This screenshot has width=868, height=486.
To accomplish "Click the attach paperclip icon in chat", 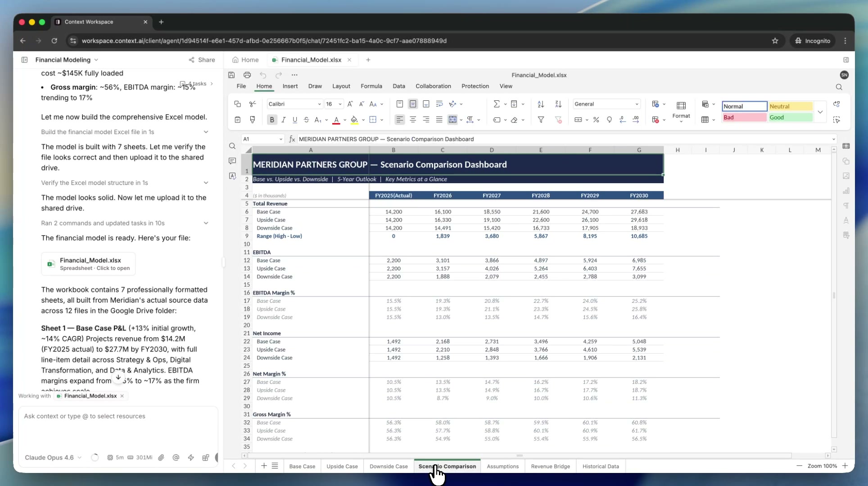I will (161, 458).
